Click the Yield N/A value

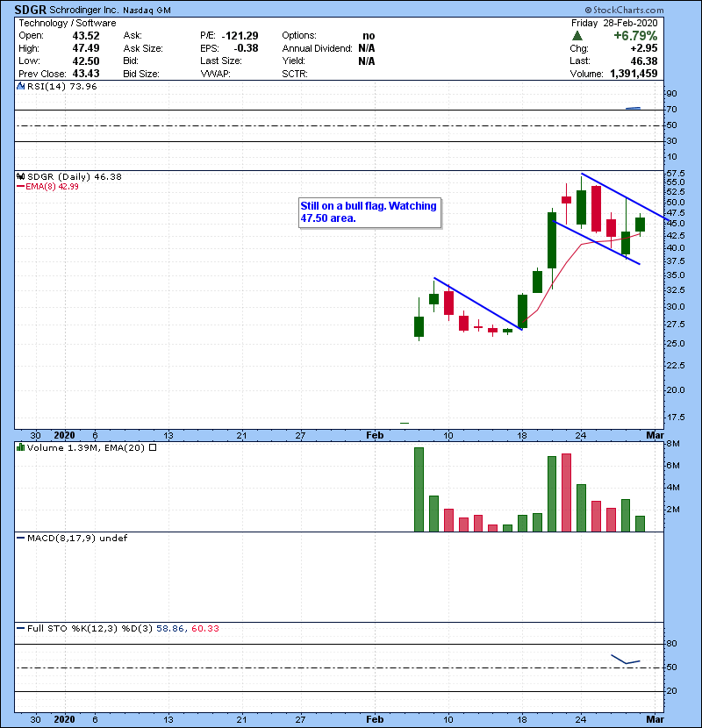pos(367,61)
